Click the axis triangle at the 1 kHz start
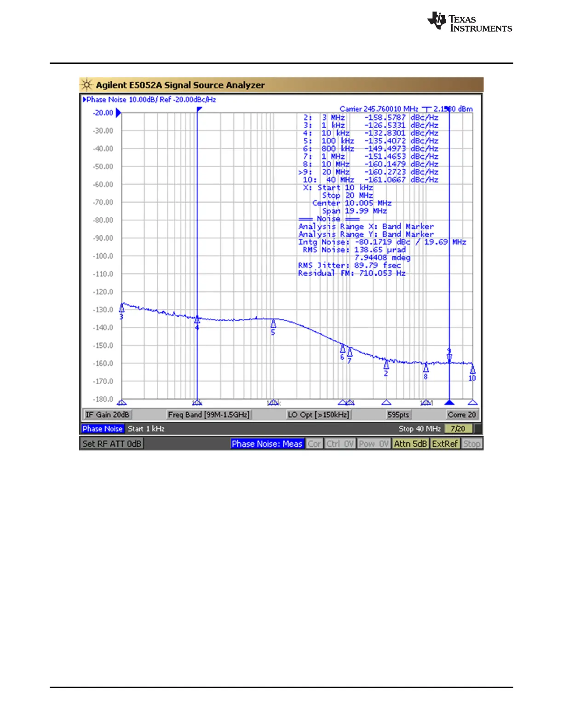This screenshot has height=728, width=563. pos(122,403)
